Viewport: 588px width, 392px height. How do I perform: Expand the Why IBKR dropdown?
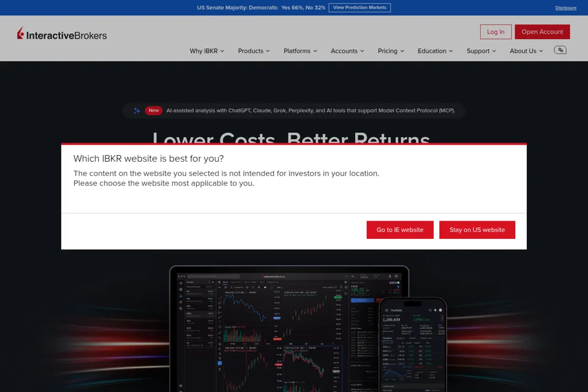[206, 51]
